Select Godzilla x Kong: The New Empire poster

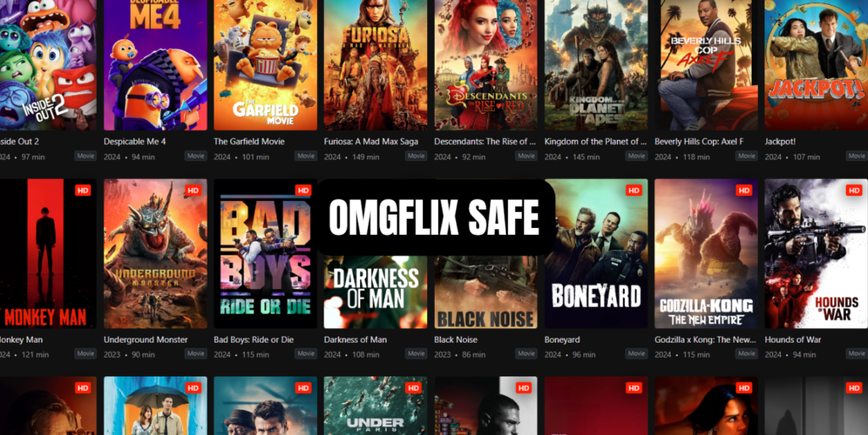click(706, 254)
